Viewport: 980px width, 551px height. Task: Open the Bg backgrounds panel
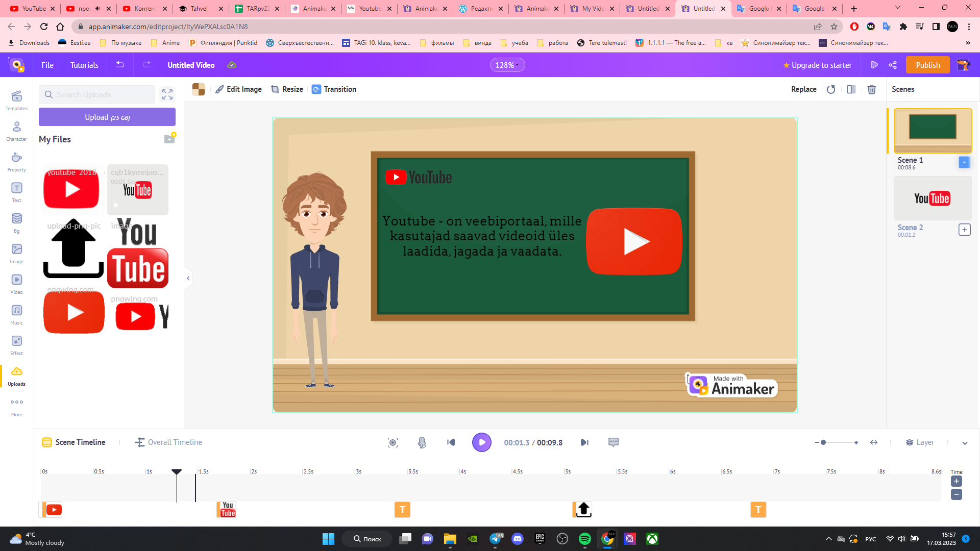pos(16,222)
